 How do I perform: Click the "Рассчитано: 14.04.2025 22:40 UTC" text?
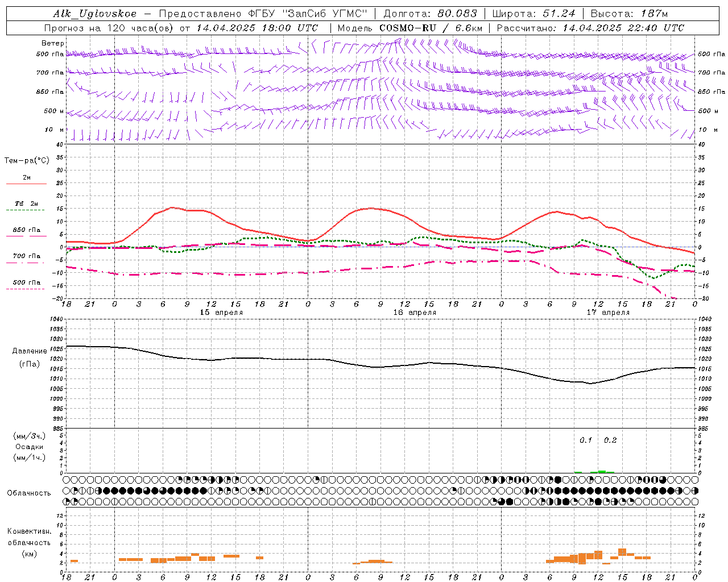pyautogui.click(x=590, y=28)
